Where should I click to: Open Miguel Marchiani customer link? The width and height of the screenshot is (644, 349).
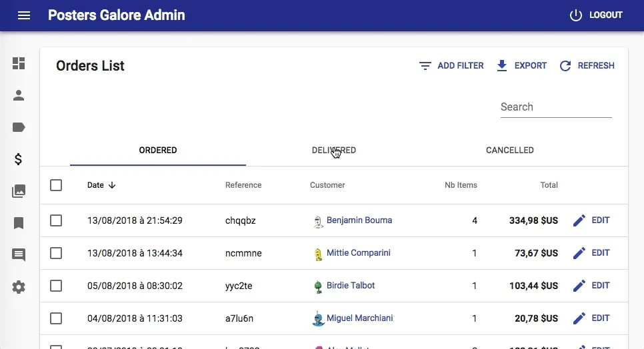[359, 318]
